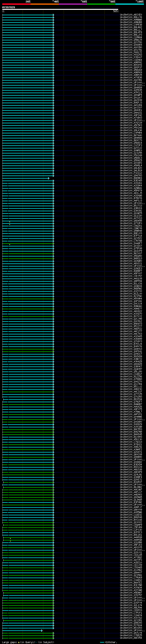Select hit label UniRef100_O76757
Screen dimensions: 146x644
[x=131, y=595]
